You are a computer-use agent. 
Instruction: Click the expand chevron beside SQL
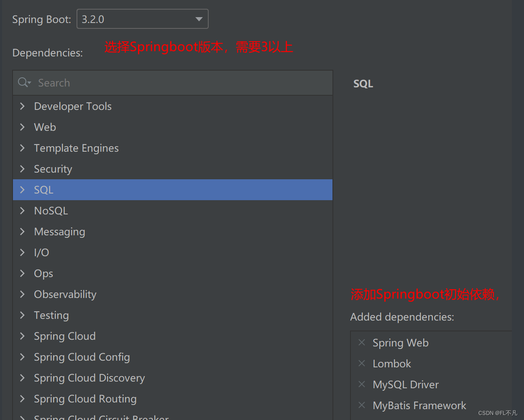[23, 189]
